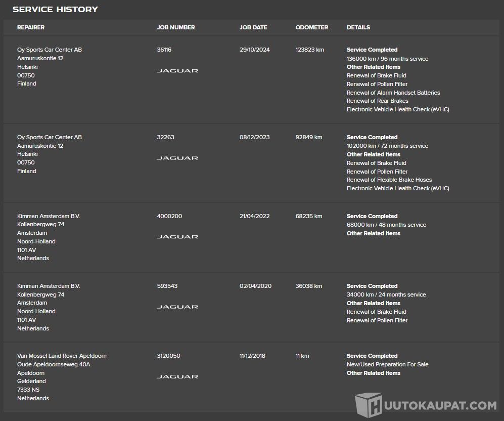Click odometer reading 68235 km
Image resolution: width=504 pixels, height=421 pixels.
pyautogui.click(x=309, y=216)
